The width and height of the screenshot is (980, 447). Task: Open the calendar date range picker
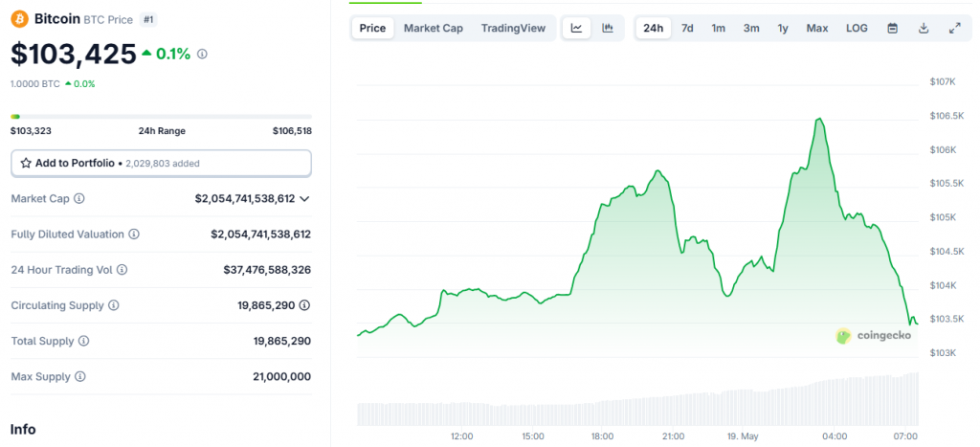[x=893, y=28]
